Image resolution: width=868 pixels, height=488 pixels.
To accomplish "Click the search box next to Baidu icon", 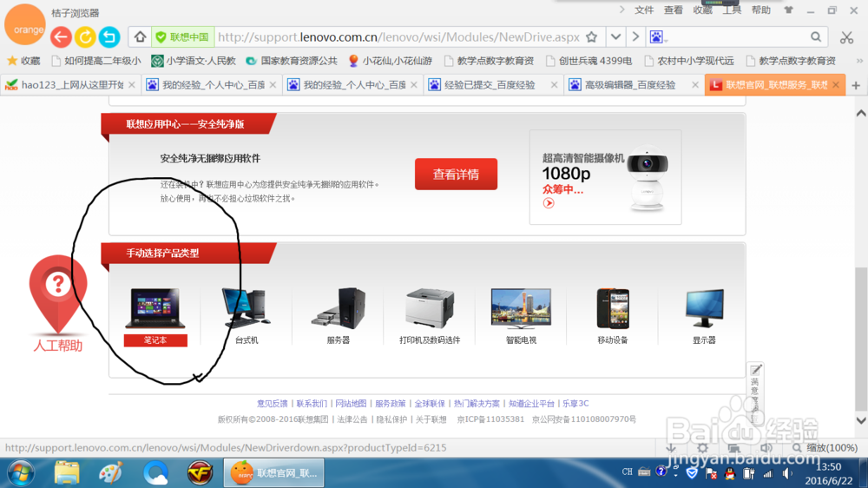I will [x=736, y=37].
